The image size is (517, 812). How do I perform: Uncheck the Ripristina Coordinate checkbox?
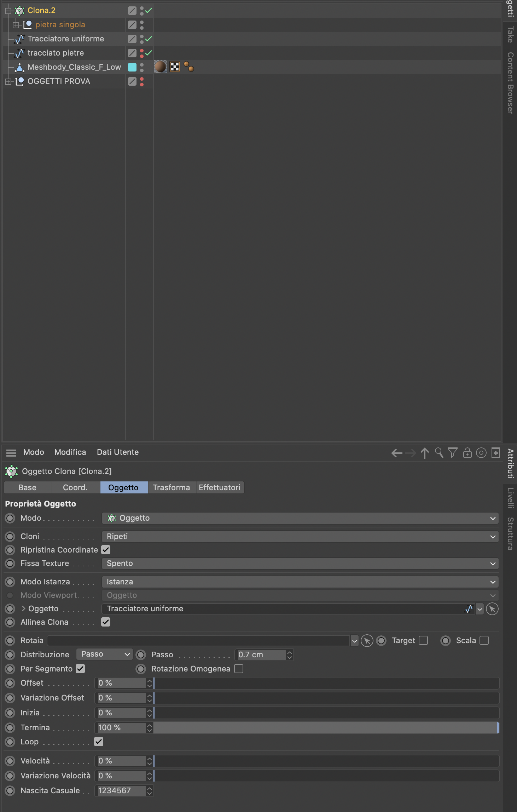coord(106,550)
